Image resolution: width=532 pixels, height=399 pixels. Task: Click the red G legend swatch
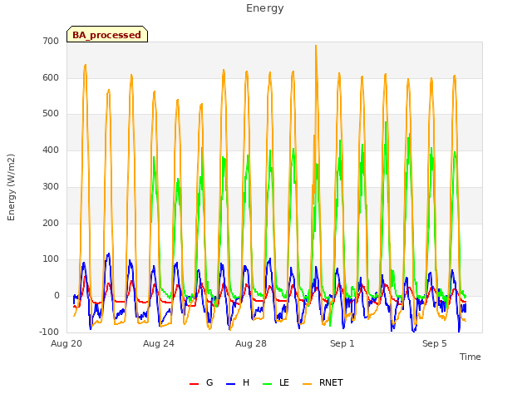194,384
